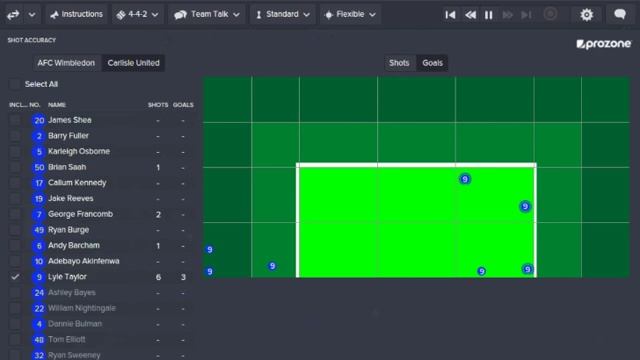The width and height of the screenshot is (640, 360).
Task: Tick the checkbox for Adebayo Akinfenwa
Action: 15,261
